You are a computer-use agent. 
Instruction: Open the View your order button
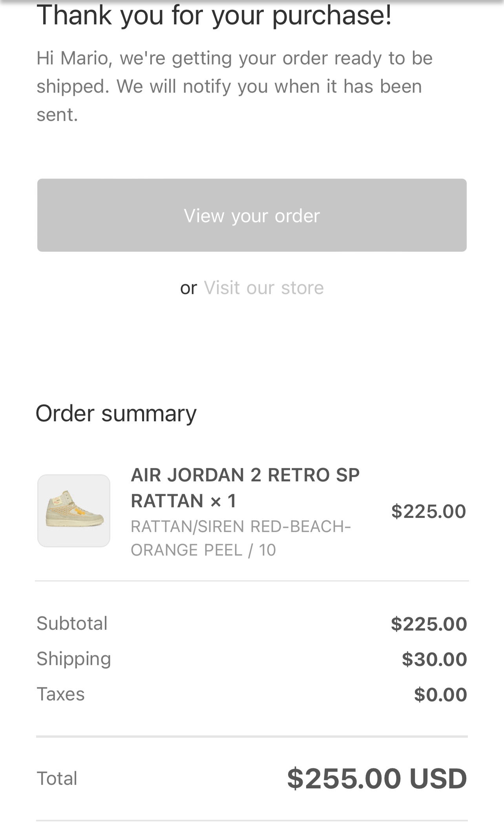tap(252, 215)
